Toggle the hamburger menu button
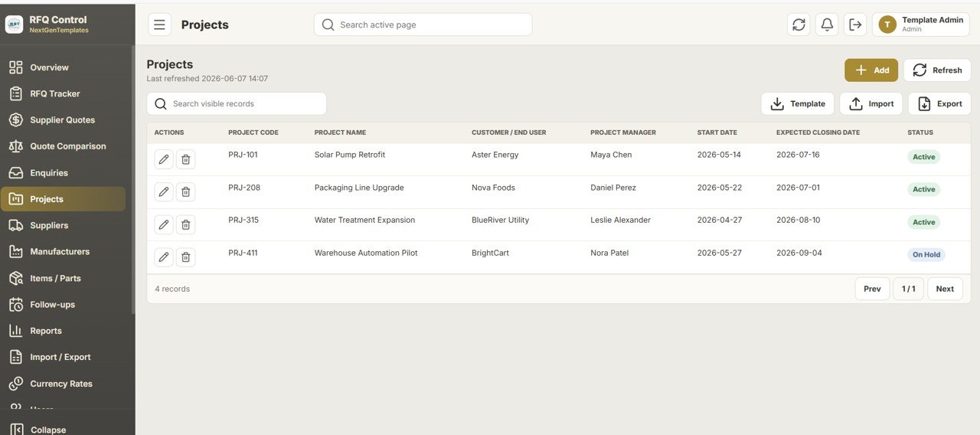This screenshot has width=980, height=435. point(159,25)
